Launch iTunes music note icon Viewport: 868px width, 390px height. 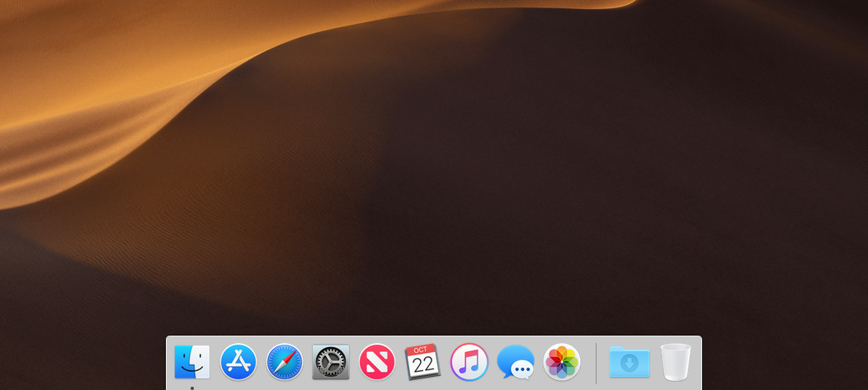[x=469, y=362]
